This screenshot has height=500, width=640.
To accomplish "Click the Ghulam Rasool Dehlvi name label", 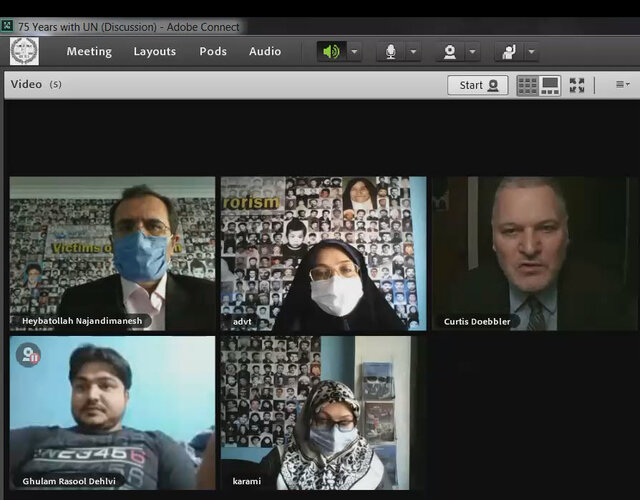I will click(69, 481).
